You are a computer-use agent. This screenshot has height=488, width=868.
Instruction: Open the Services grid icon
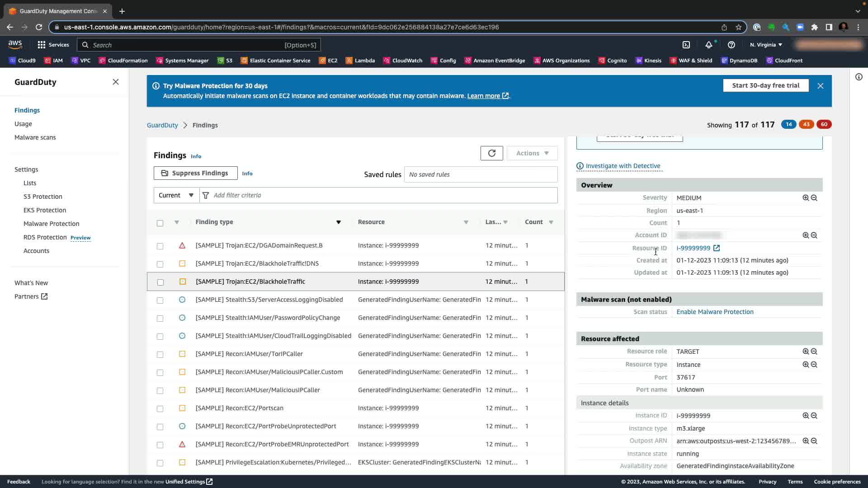(42, 45)
